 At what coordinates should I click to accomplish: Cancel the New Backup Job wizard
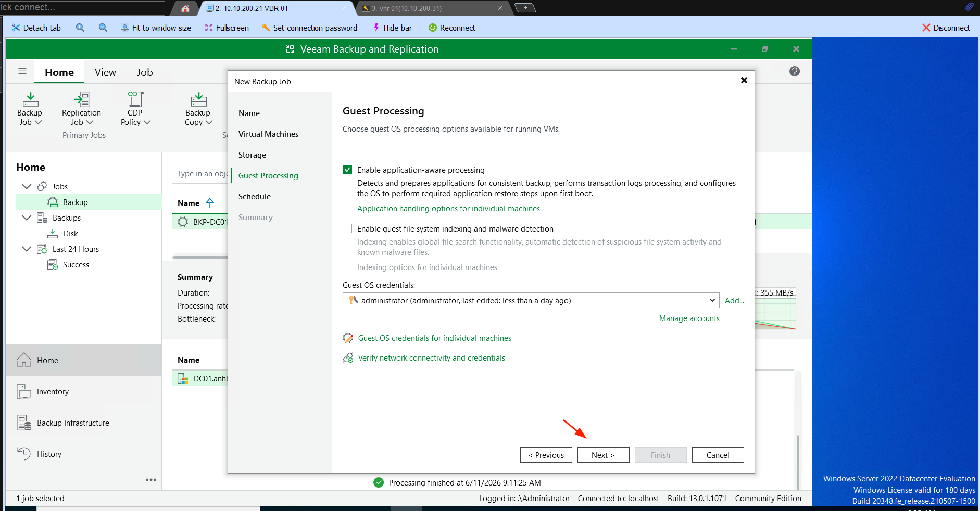coord(718,455)
